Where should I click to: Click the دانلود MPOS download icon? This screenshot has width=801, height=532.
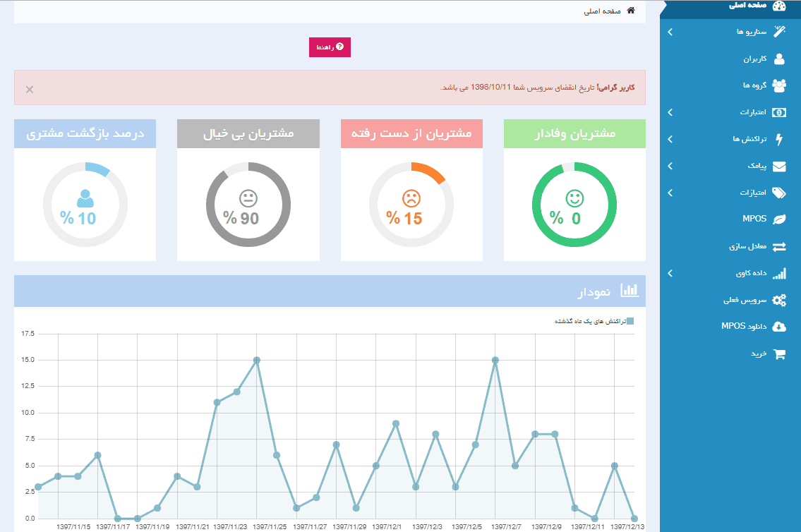[780, 327]
